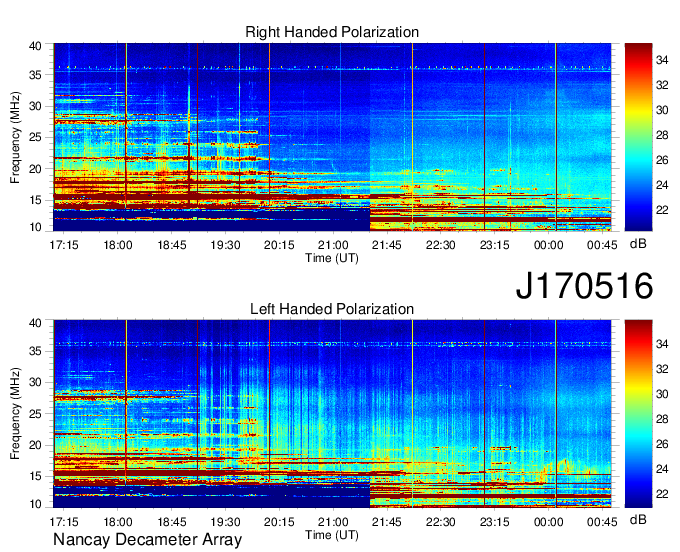Click the 'dB' unit label of Right Handed color bar

click(x=638, y=244)
